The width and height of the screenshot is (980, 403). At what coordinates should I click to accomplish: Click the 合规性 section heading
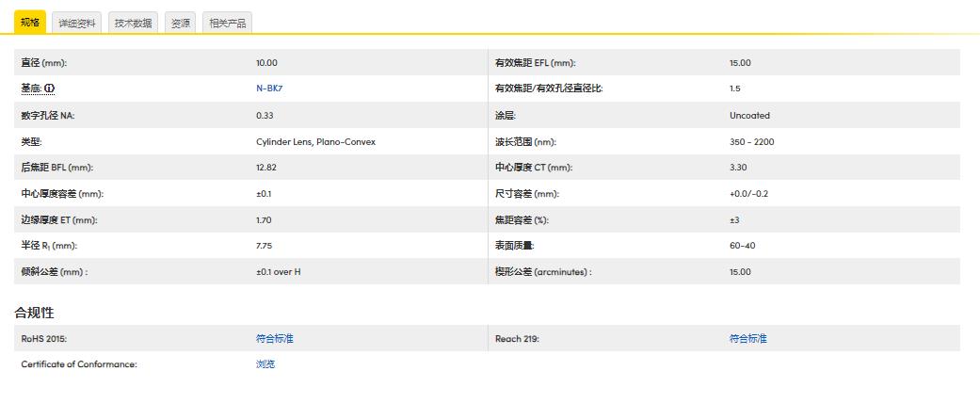pyautogui.click(x=34, y=312)
